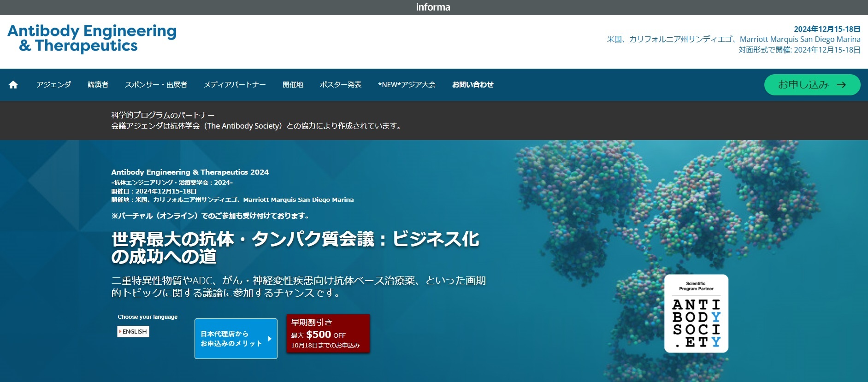Screen dimensions: 868x382
Task: Switch language with the ENGLISH button
Action: coord(133,331)
